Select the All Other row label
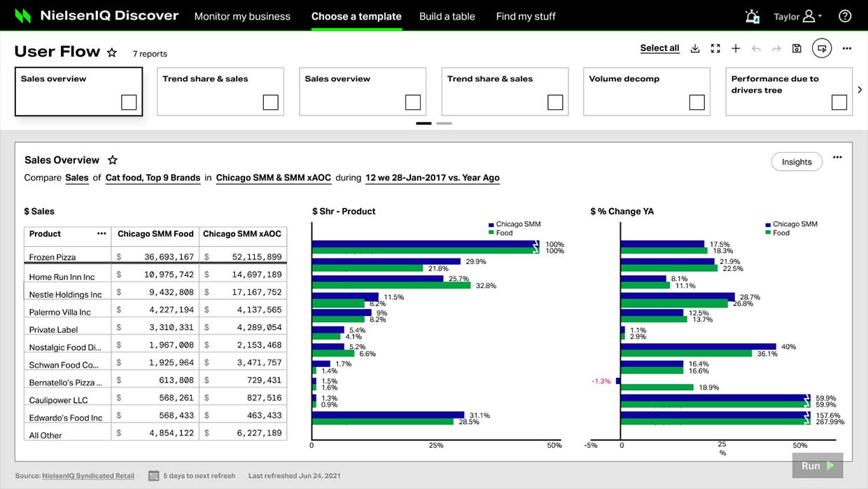Viewport: 868px width, 489px height. (45, 435)
